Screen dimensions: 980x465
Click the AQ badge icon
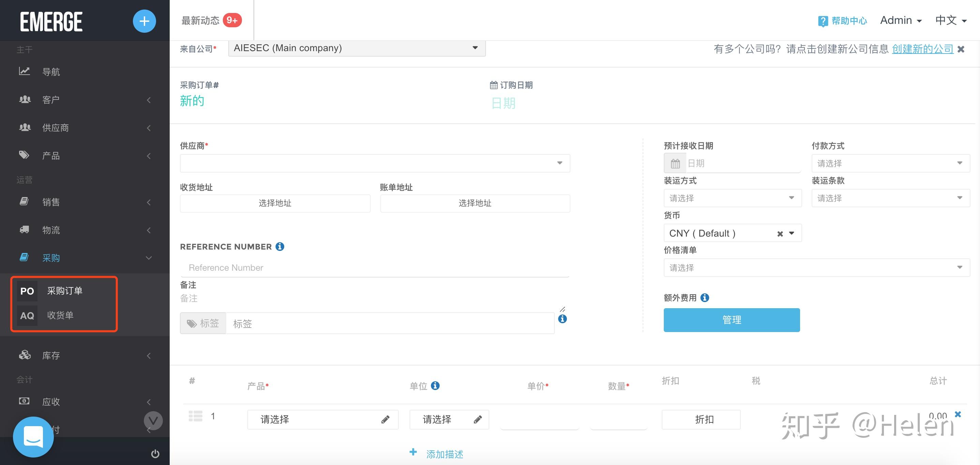point(27,315)
